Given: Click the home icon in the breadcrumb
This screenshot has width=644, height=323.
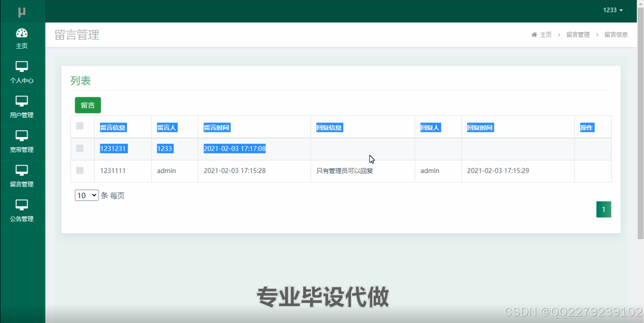Looking at the screenshot, I should [534, 34].
